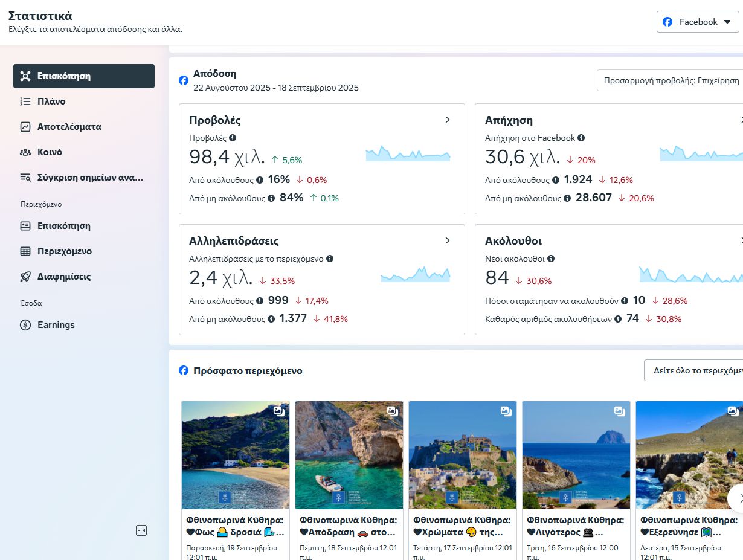This screenshot has width=743, height=560.
Task: Show info for Προβολές Από μη ακόλουθους
Action: pyautogui.click(x=271, y=198)
